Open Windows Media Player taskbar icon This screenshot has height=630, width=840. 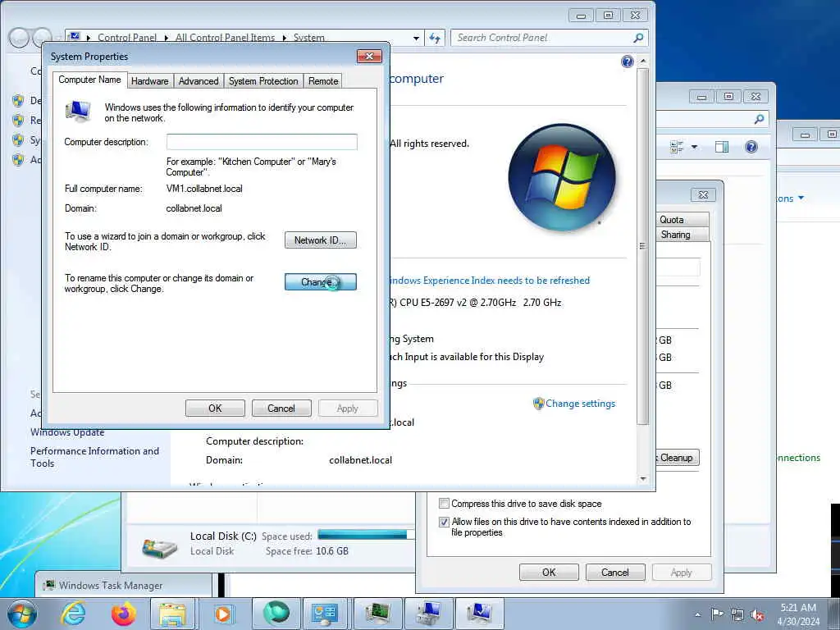coord(223,614)
